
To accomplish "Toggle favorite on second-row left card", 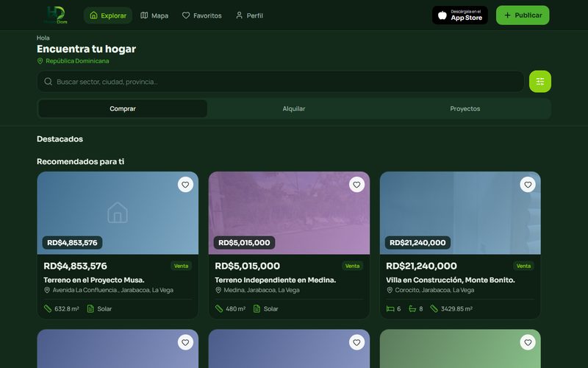I will point(185,342).
